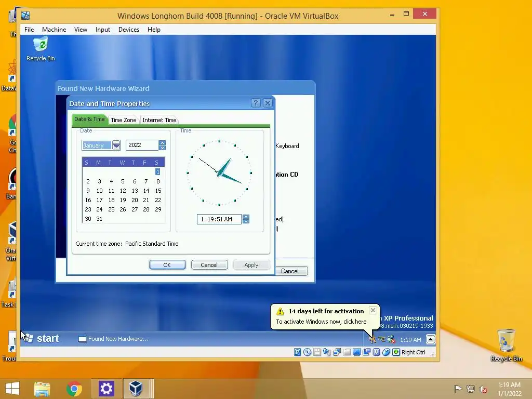
Task: Select calendar day 12
Action: pyautogui.click(x=123, y=191)
